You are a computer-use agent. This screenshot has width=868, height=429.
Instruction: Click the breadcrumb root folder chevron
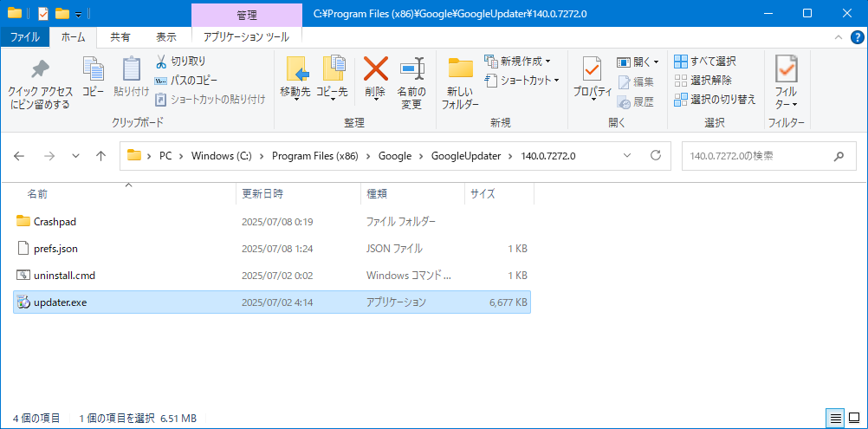(x=148, y=156)
